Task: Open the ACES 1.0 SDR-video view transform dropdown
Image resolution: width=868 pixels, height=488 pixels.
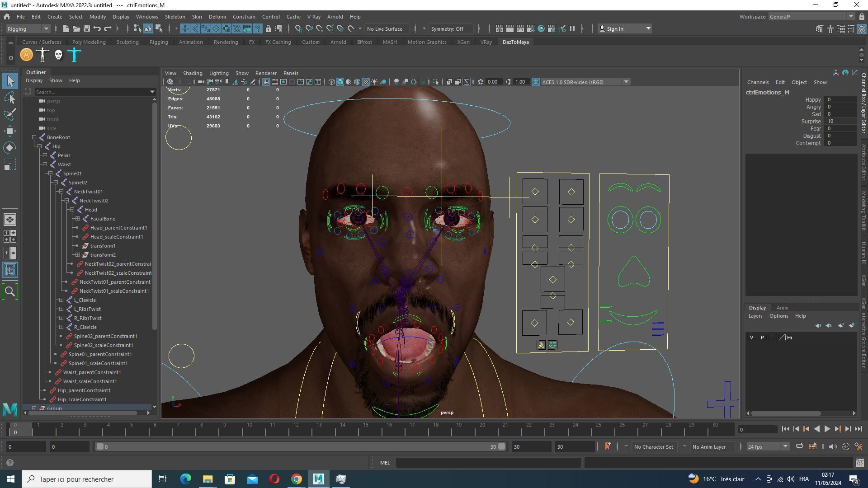Action: coord(585,82)
